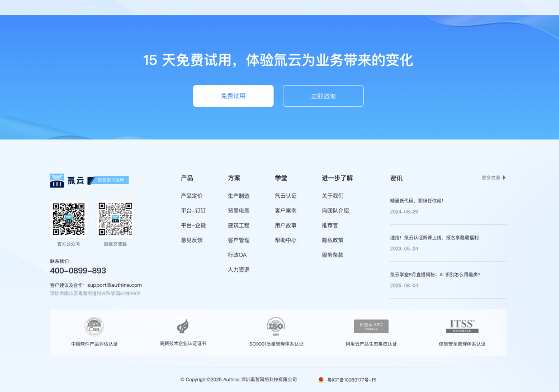
Task: Click the 氚云 logo in footer
Action: 67,180
